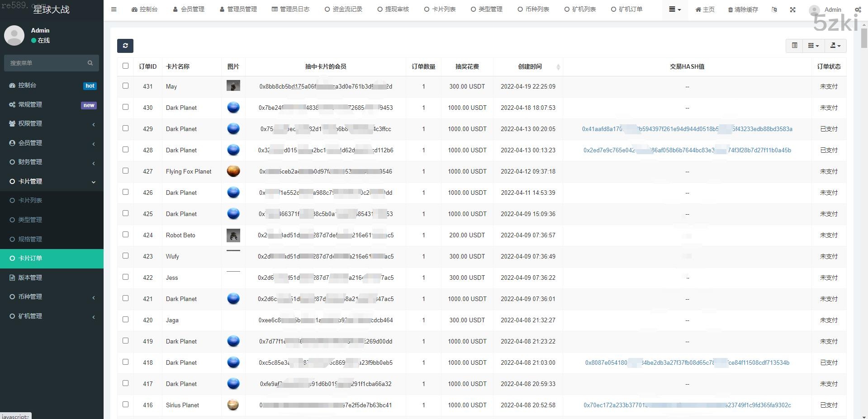Sort by 创建时间 column header

pyautogui.click(x=530, y=66)
